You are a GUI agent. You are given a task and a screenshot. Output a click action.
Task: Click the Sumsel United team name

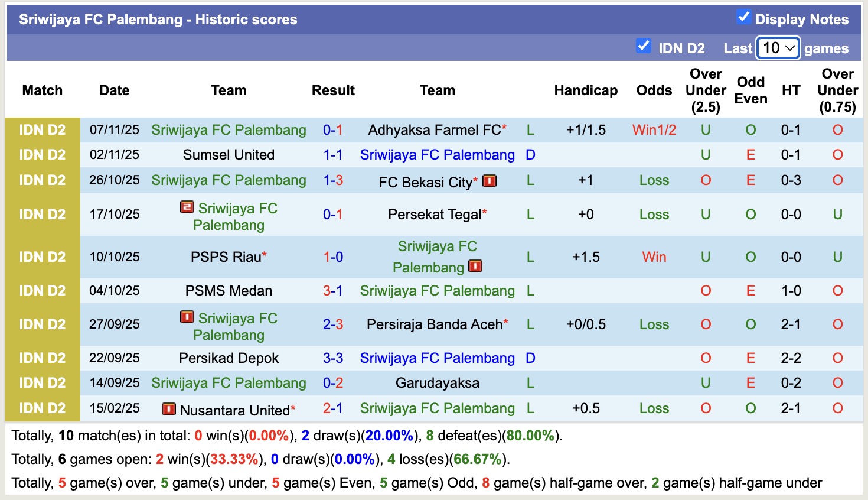pos(229,154)
